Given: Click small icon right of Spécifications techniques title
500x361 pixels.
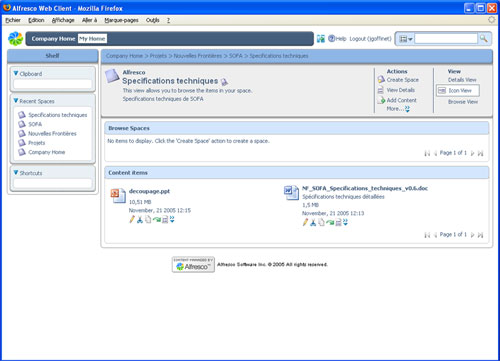Looking at the screenshot, I should click(x=225, y=82).
